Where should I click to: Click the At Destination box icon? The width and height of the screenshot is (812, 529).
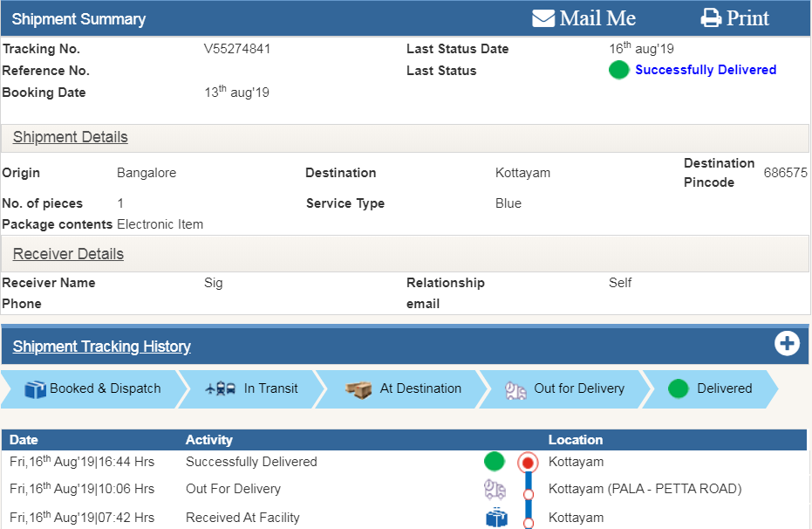[x=358, y=389]
